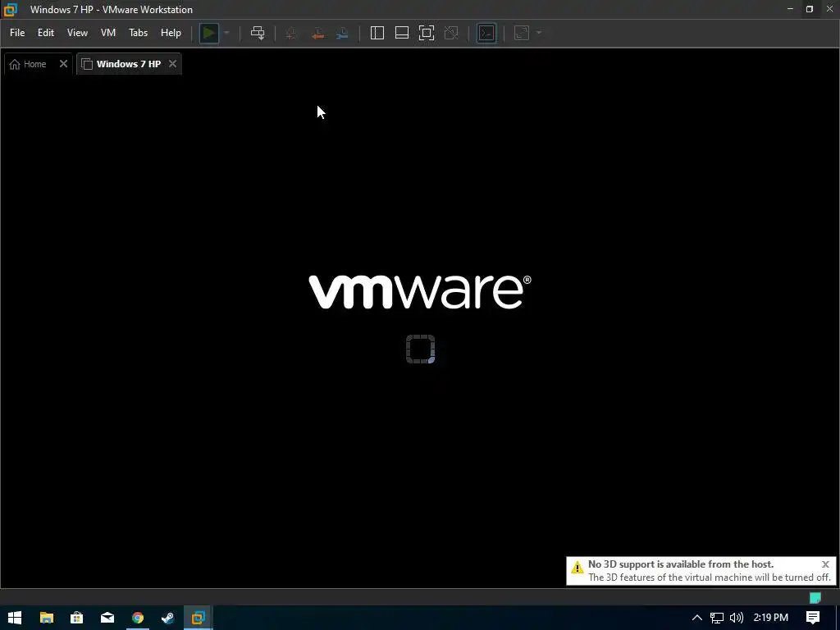
Task: Dismiss the No 3D support notification
Action: pos(825,564)
